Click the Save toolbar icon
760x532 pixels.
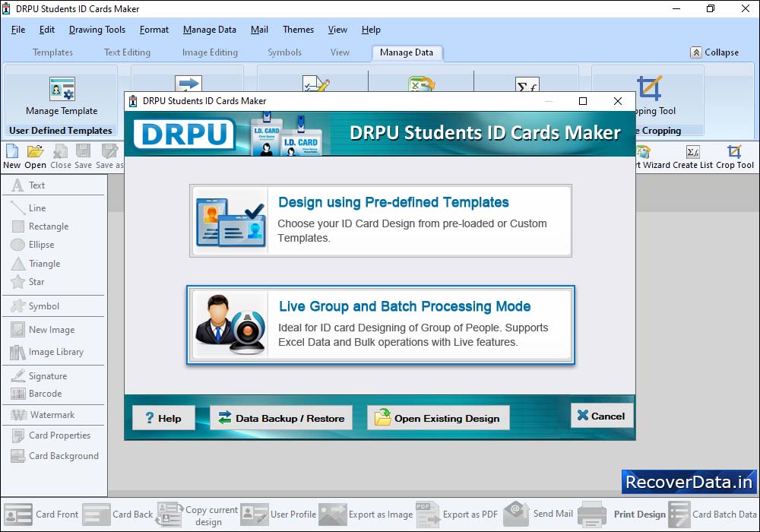point(83,151)
